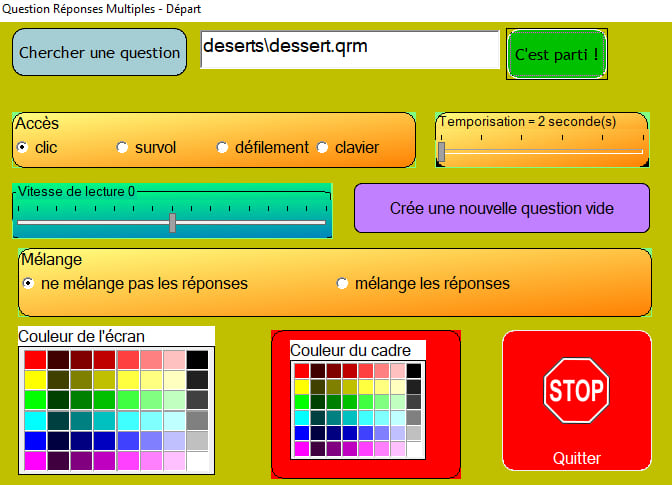Click the 'Vitesse de lecture' slider thumb
Image resolution: width=672 pixels, height=485 pixels.
pos(172,222)
